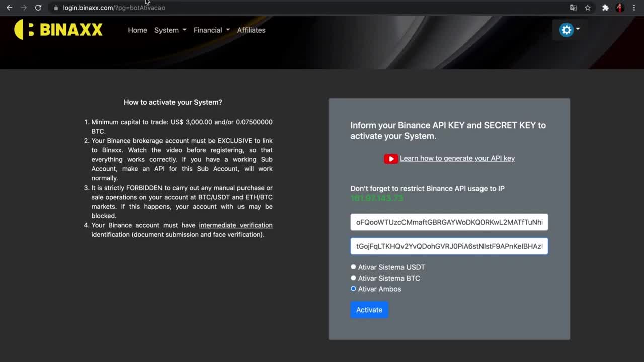Click the green IP address 161.97.143.73
Image resolution: width=644 pixels, height=362 pixels.
[x=377, y=198]
